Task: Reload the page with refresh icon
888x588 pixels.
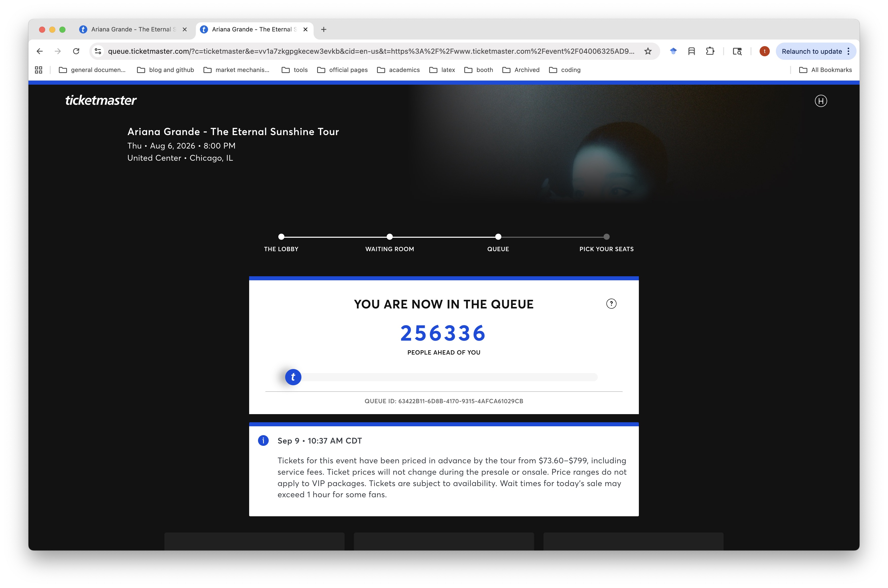Action: (76, 51)
